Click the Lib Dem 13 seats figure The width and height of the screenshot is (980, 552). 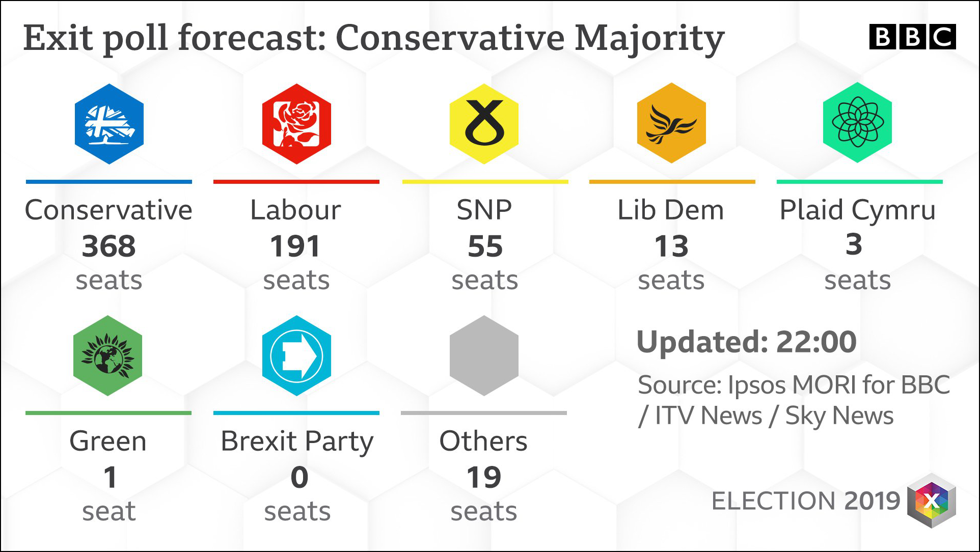click(671, 246)
